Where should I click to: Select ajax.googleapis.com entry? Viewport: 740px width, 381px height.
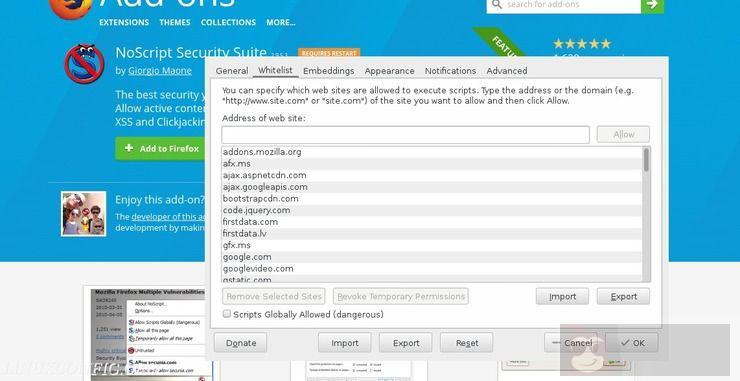coord(432,187)
